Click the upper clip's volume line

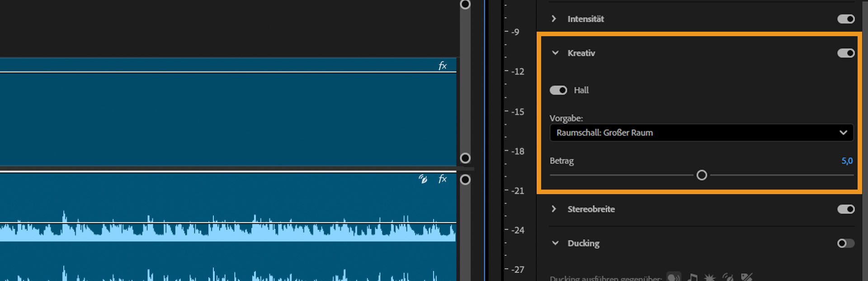pos(228,71)
